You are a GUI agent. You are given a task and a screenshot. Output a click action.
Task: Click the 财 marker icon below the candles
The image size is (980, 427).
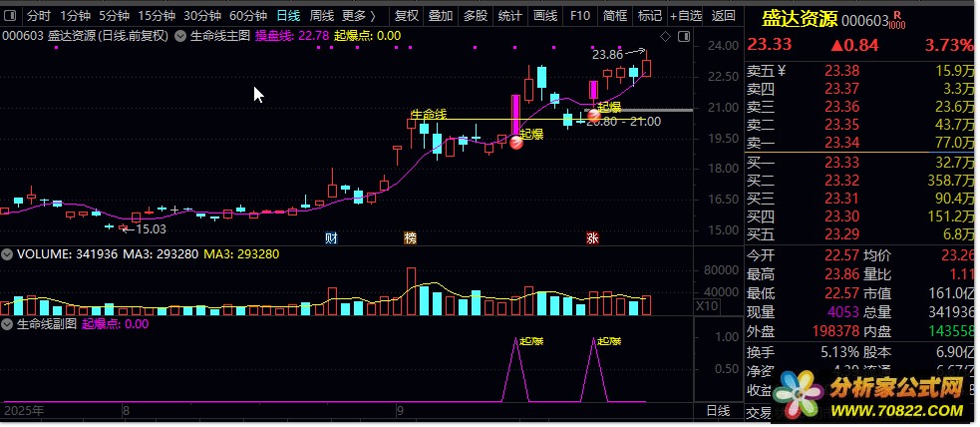332,237
